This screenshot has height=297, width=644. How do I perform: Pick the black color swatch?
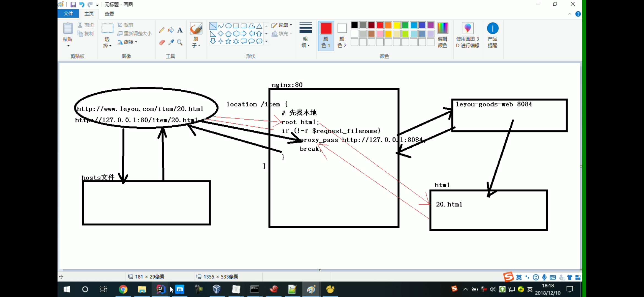coord(354,25)
